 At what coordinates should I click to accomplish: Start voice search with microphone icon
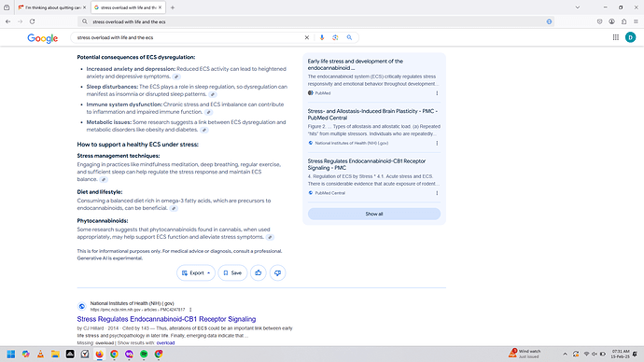point(322,37)
